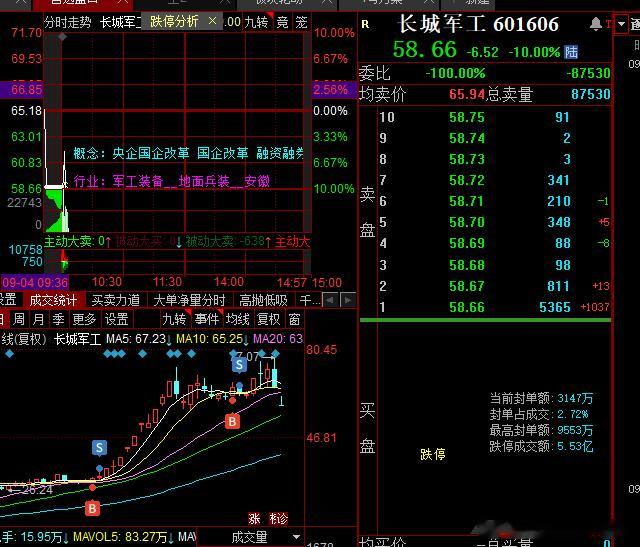The image size is (640, 547).
Task: Click the 国企改革 concept link
Action: tap(223, 153)
